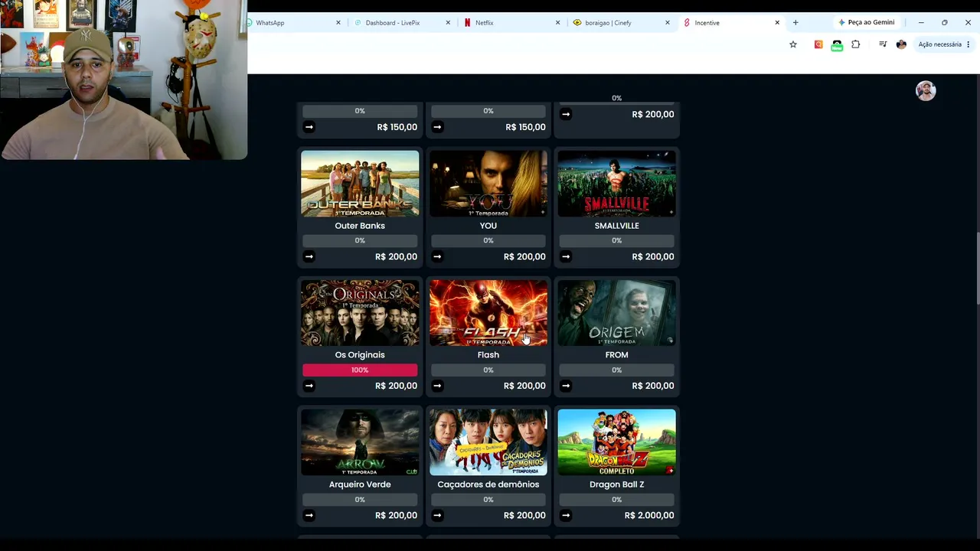The image size is (980, 551).
Task: Switch to the Netflix tab
Action: coord(511,23)
